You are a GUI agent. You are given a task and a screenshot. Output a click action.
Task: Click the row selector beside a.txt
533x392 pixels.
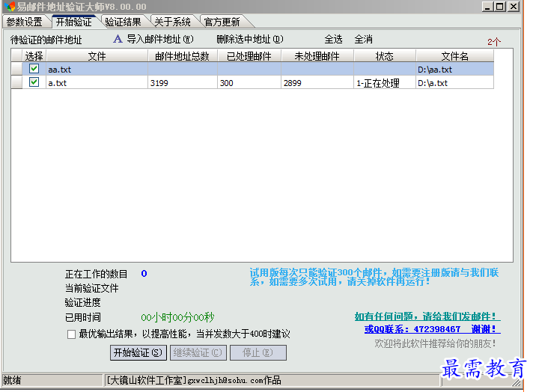[x=16, y=82]
